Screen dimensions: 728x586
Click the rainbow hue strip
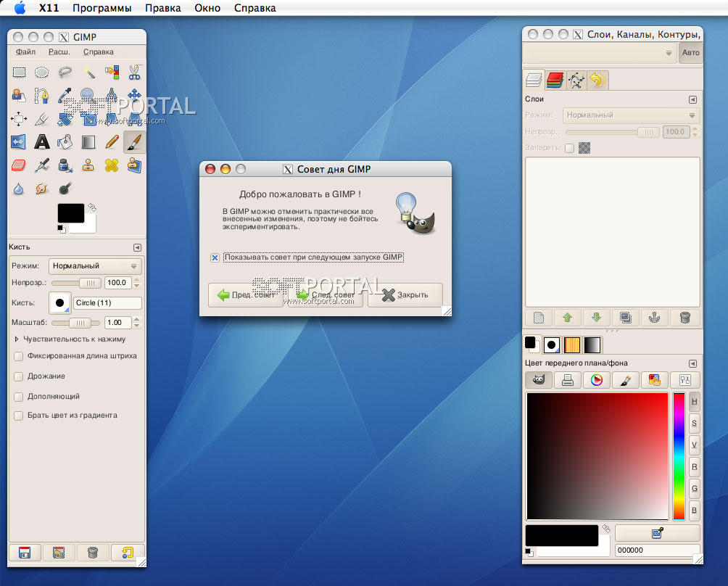click(679, 456)
